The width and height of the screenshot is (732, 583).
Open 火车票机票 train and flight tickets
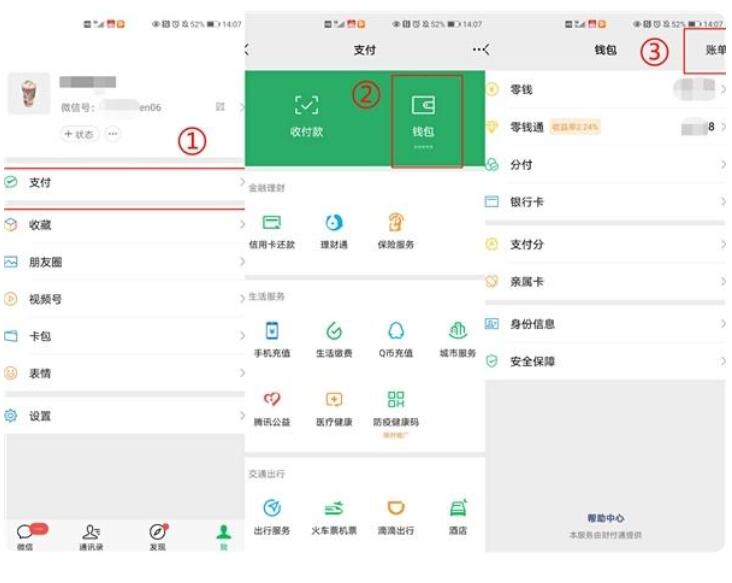[334, 517]
